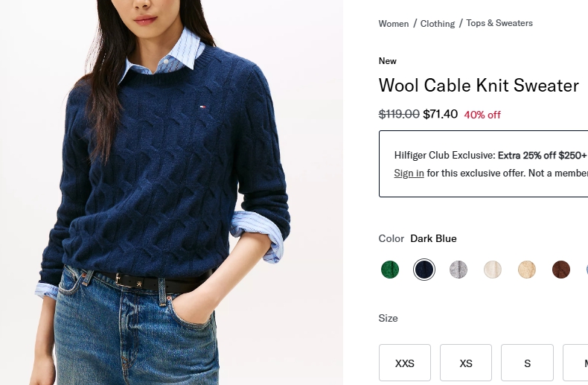Click the Wool Cable Knit Sweater title

[x=479, y=86]
